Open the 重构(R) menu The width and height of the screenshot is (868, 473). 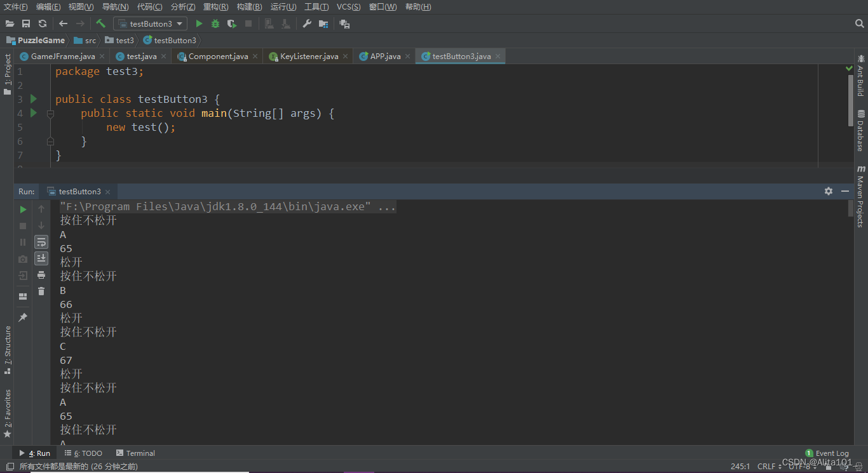pyautogui.click(x=216, y=7)
